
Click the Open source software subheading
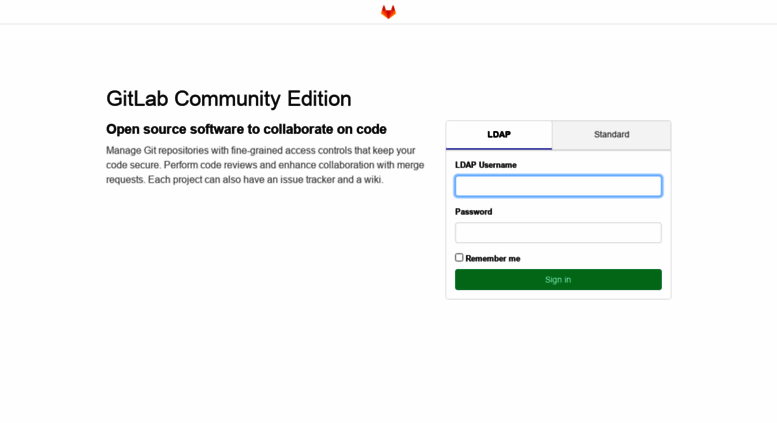click(246, 129)
